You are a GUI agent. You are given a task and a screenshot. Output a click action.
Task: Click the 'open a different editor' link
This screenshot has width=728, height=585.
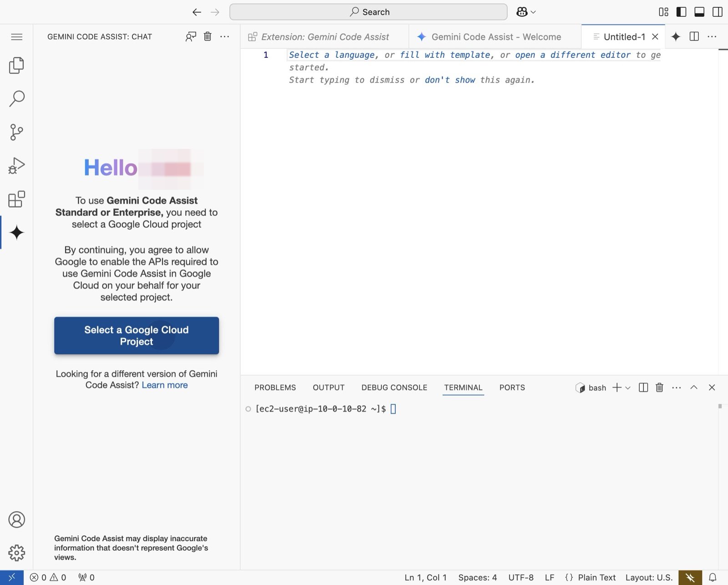573,55
